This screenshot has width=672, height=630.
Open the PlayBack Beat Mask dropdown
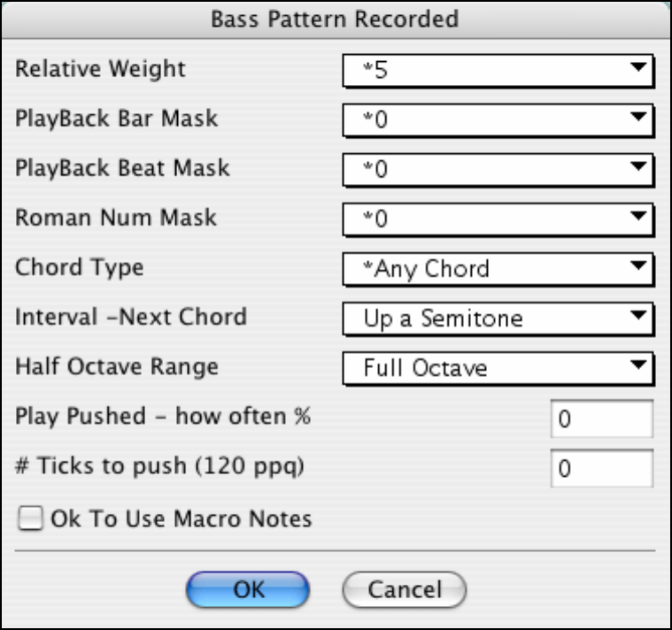496,169
